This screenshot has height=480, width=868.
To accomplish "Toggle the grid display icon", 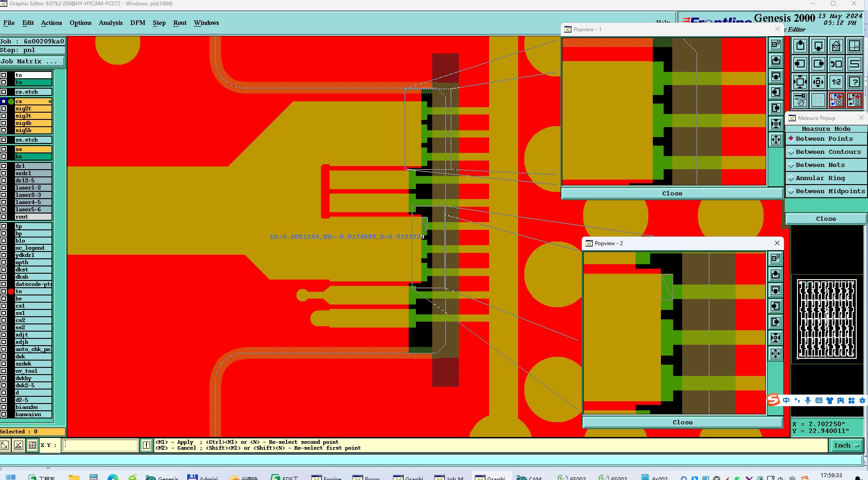I will pos(818,100).
